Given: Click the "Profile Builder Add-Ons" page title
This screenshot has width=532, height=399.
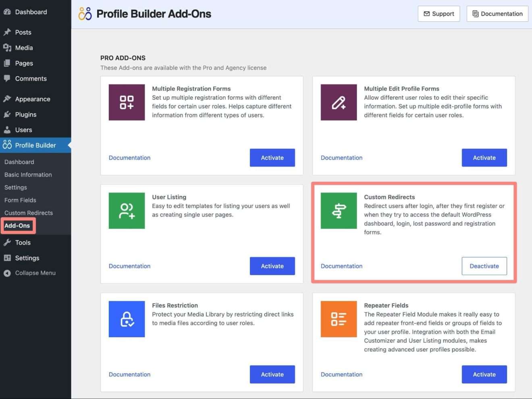Looking at the screenshot, I should tap(154, 14).
